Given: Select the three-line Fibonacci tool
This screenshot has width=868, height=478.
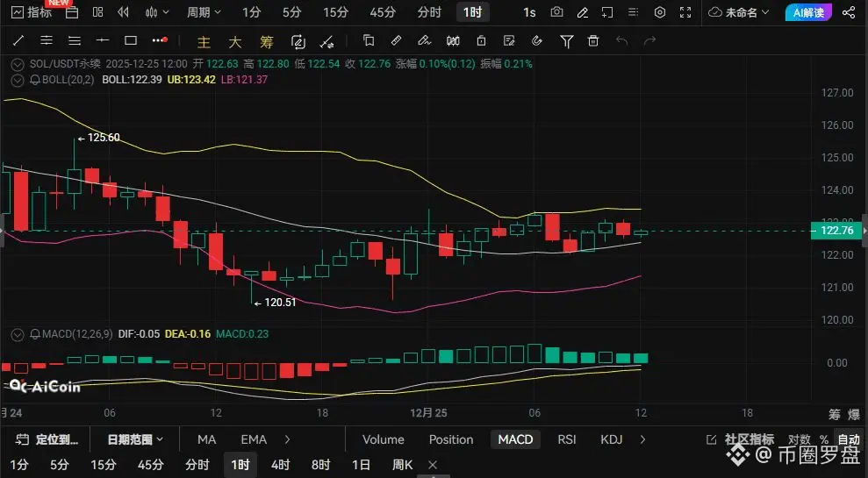Looking at the screenshot, I should point(75,40).
